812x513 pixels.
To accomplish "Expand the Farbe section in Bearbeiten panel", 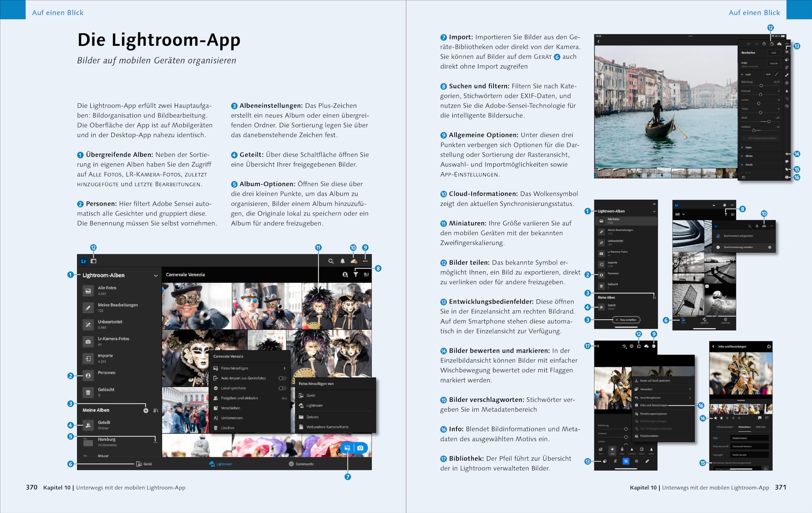I will [742, 148].
